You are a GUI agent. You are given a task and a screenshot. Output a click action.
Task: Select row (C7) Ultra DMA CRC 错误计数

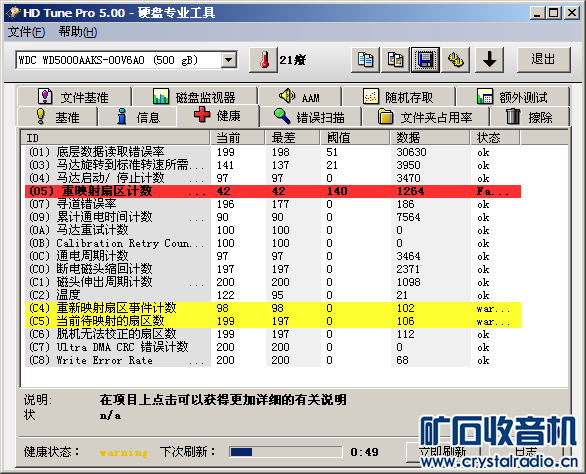coord(273,347)
